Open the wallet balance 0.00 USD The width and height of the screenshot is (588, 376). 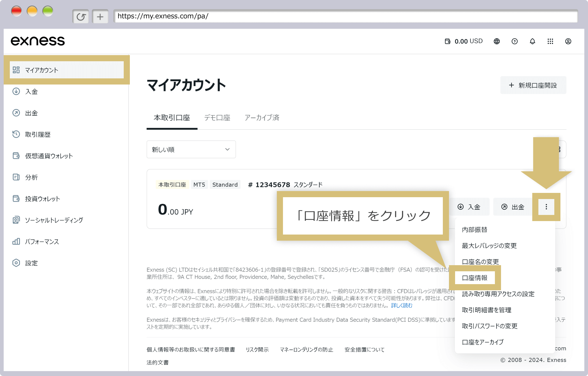(464, 41)
